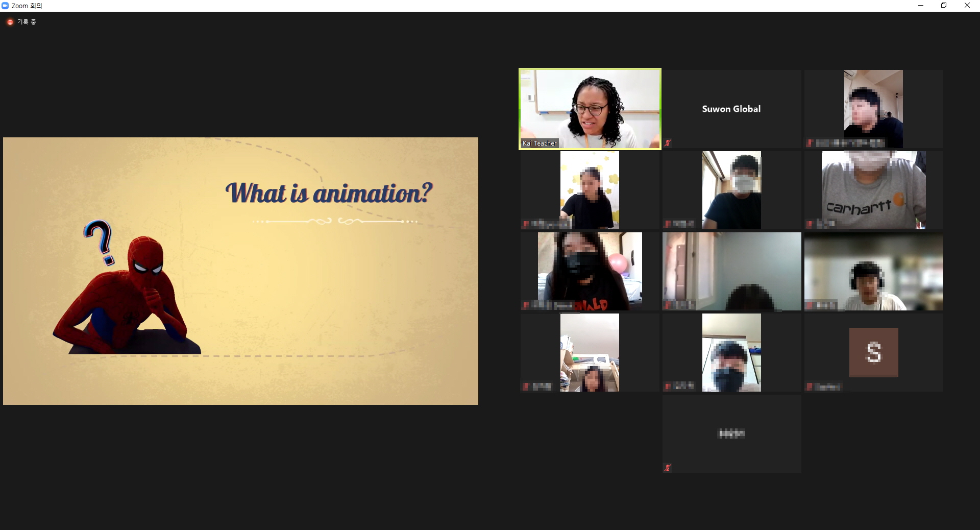Select the pink balloon background participant video
Viewport: 980px width, 530px height.
coord(590,271)
